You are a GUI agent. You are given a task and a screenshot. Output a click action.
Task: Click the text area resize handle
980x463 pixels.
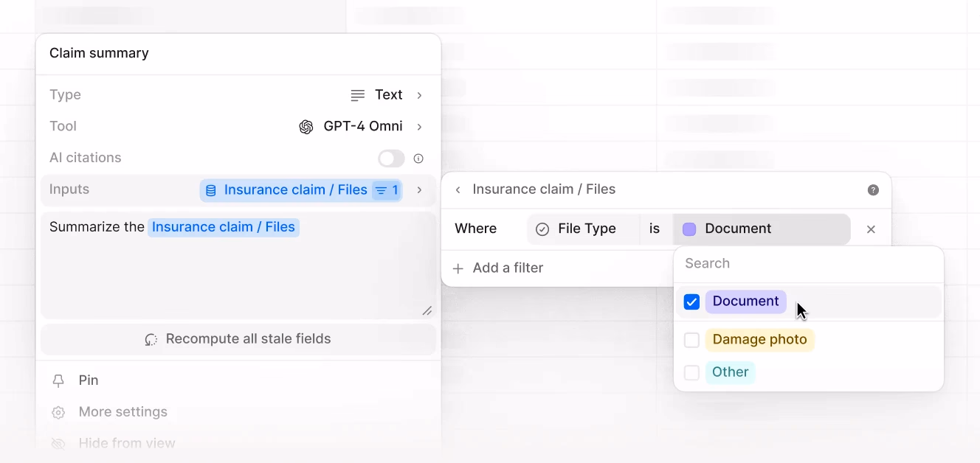tap(427, 311)
